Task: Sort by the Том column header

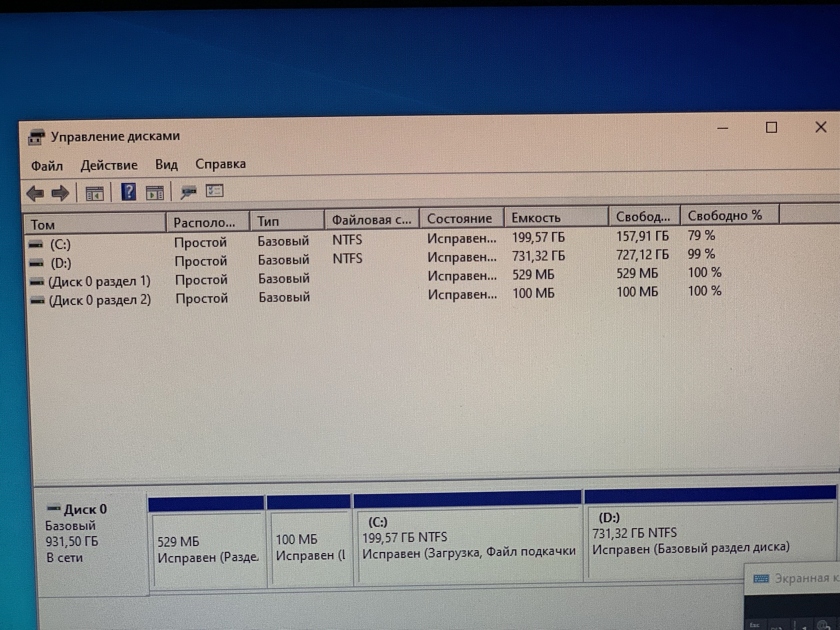Action: pos(95,224)
